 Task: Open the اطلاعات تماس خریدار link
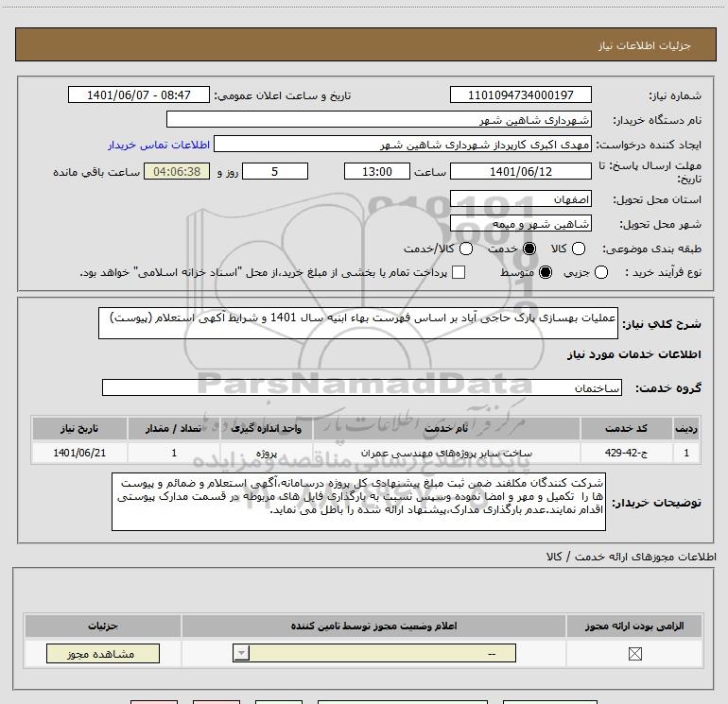point(159,145)
